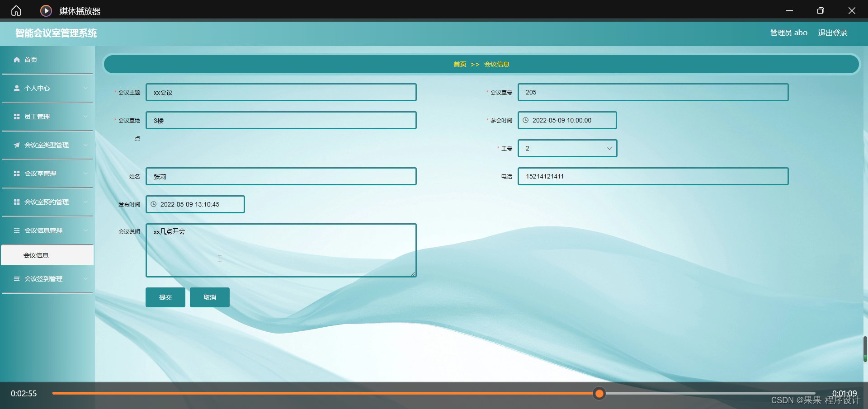Click the media player play icon
This screenshot has height=409, width=868.
[x=46, y=10]
